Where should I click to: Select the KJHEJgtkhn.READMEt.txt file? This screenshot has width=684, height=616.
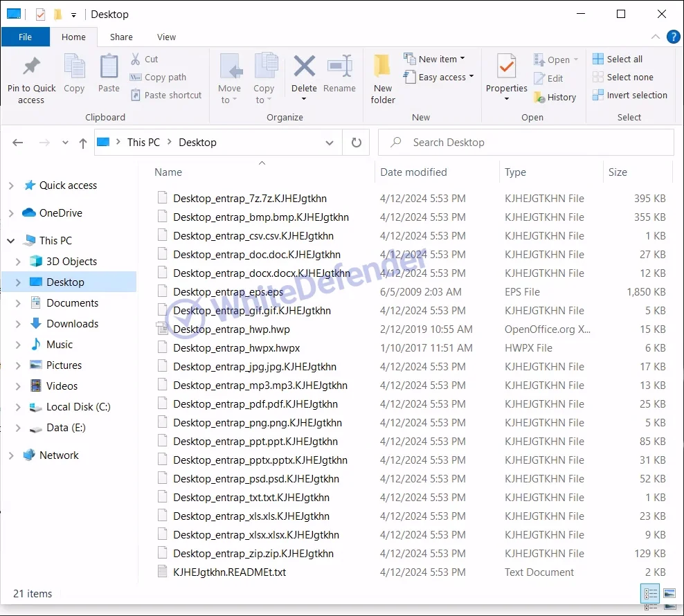[229, 572]
